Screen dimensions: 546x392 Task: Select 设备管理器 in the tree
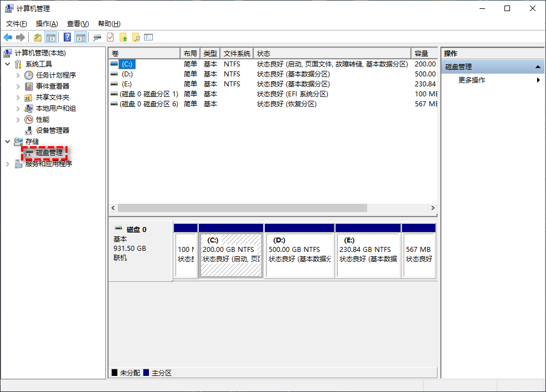pyautogui.click(x=53, y=130)
